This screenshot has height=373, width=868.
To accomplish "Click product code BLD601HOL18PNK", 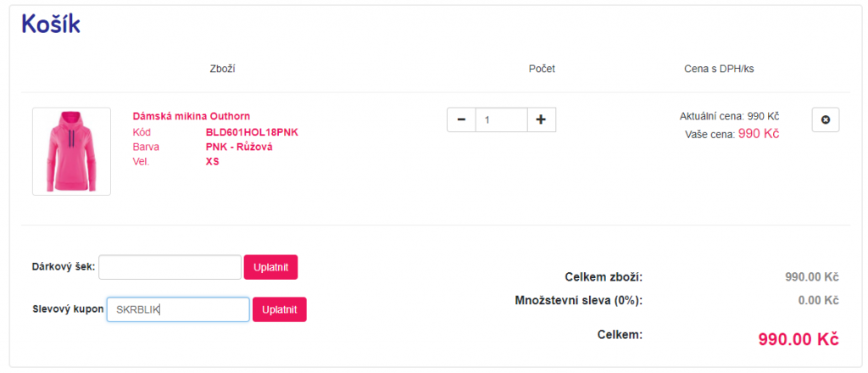I will (x=252, y=132).
